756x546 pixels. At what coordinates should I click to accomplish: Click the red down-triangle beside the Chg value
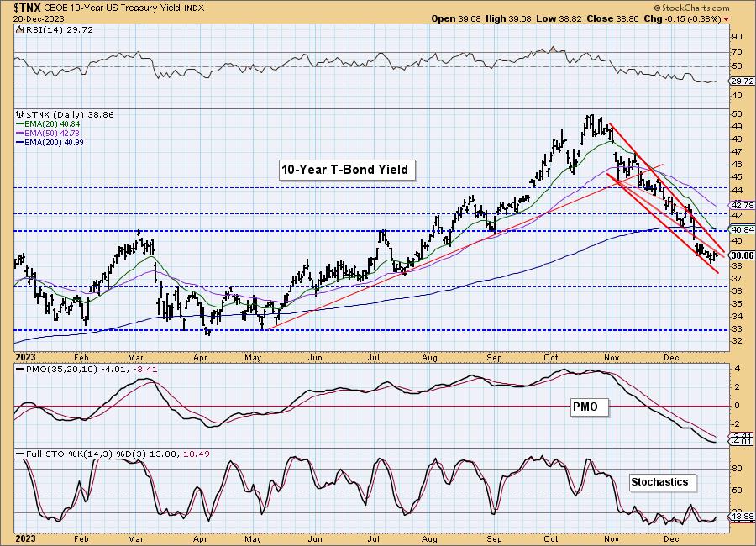click(726, 18)
